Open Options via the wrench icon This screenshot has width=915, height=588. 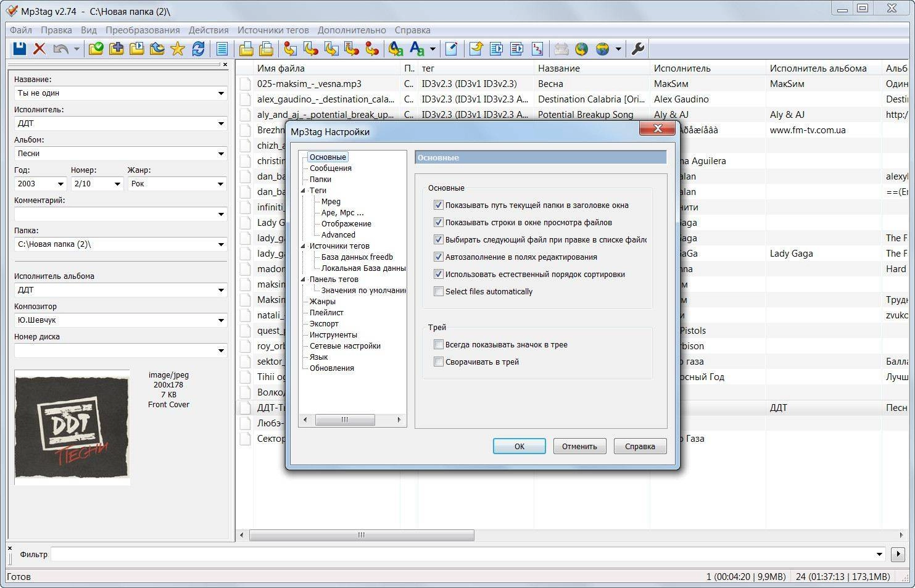click(638, 49)
